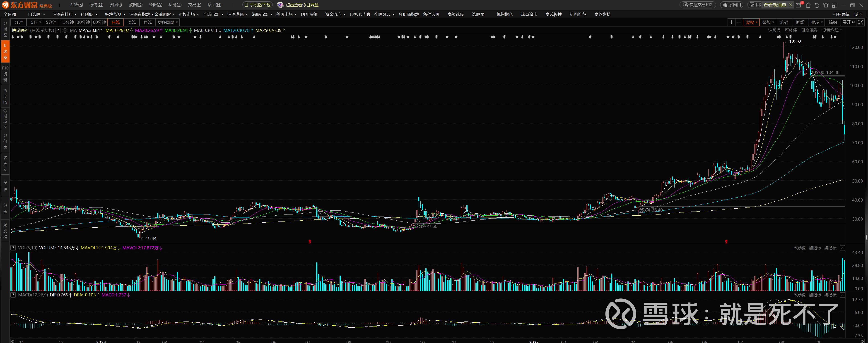Close the VOL indicator panel with its X box
This screenshot has width=868, height=343.
tap(842, 248)
